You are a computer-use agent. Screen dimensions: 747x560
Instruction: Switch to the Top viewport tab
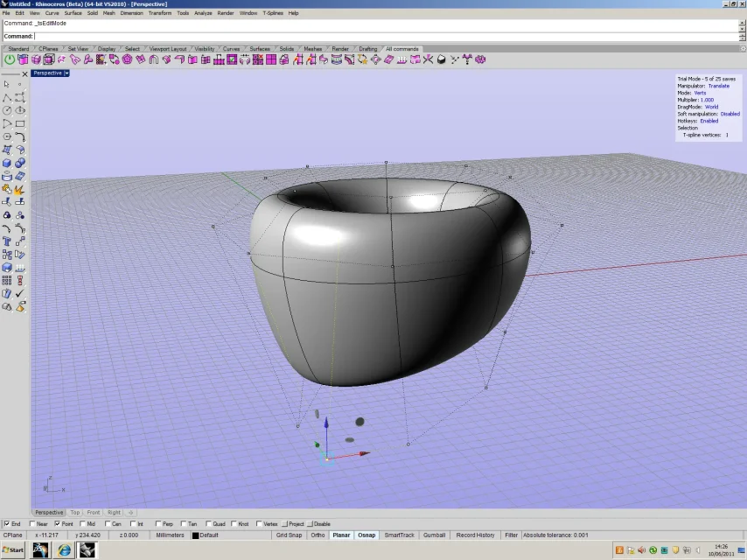75,513
